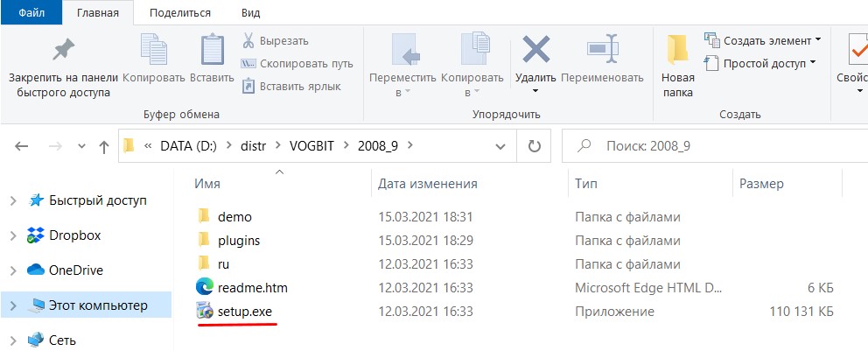Screen dimensions: 868x351
Task: Open Удалить dropdown arrow
Action: 535,90
